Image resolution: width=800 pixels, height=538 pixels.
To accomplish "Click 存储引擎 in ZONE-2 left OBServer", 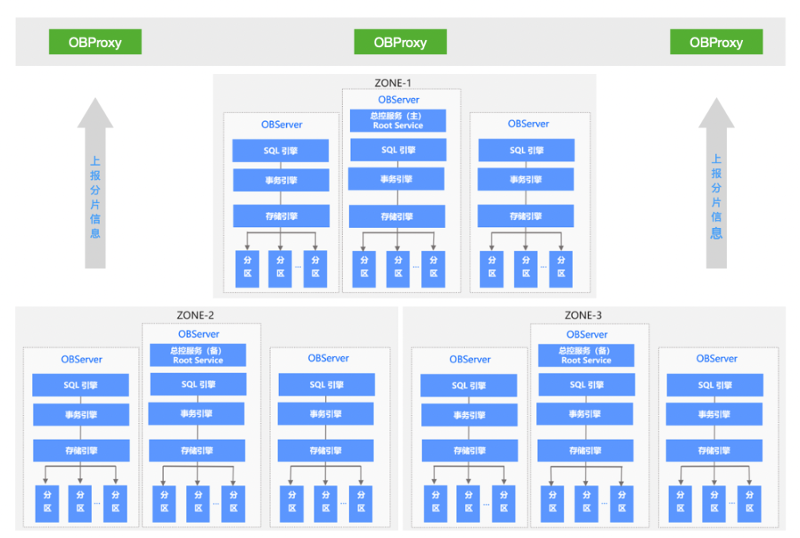I will tap(81, 450).
